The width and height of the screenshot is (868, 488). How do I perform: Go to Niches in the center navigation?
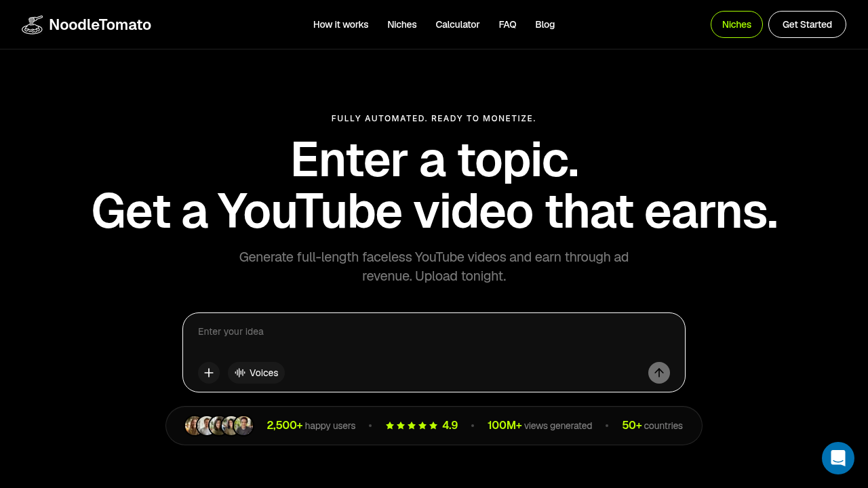click(402, 24)
